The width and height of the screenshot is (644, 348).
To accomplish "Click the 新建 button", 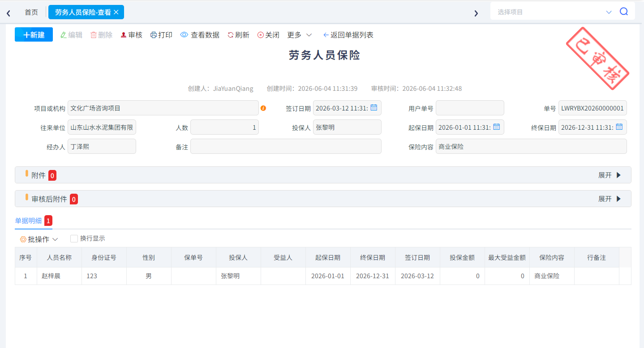I will [x=34, y=35].
